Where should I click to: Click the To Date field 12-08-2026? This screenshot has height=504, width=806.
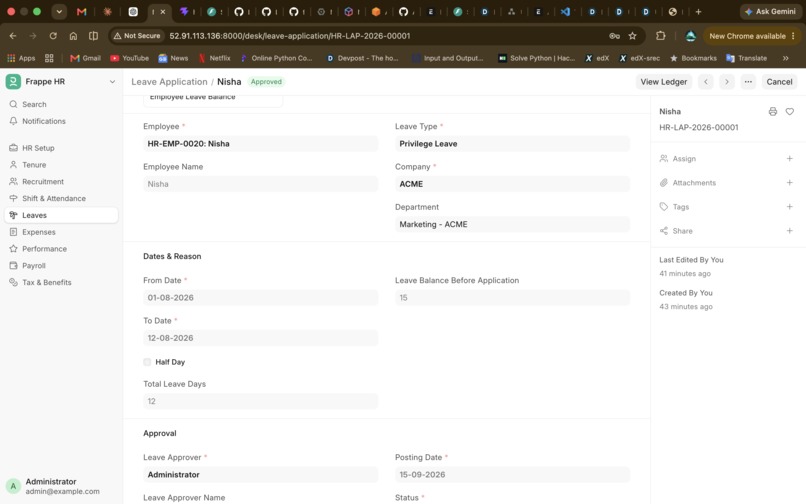tap(261, 338)
